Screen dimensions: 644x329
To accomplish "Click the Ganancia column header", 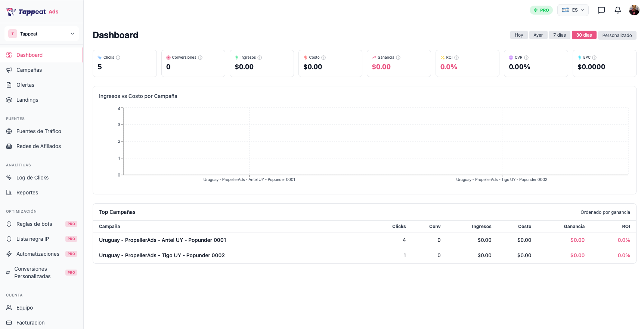I will click(574, 227).
